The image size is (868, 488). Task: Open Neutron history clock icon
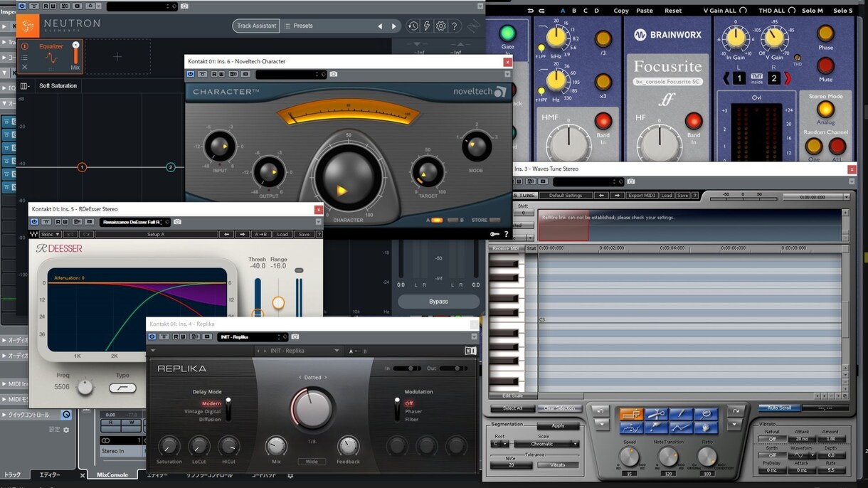[x=413, y=26]
